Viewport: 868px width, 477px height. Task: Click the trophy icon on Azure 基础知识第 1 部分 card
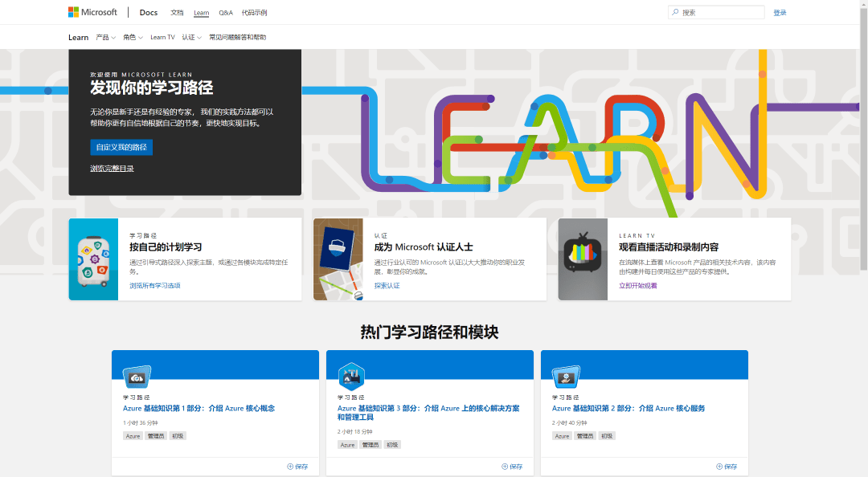137,376
